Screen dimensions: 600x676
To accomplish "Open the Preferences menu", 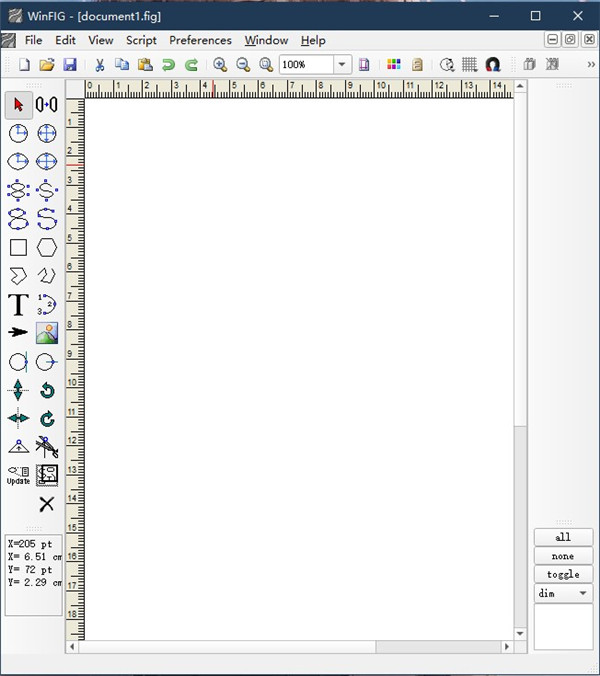I will pyautogui.click(x=200, y=40).
